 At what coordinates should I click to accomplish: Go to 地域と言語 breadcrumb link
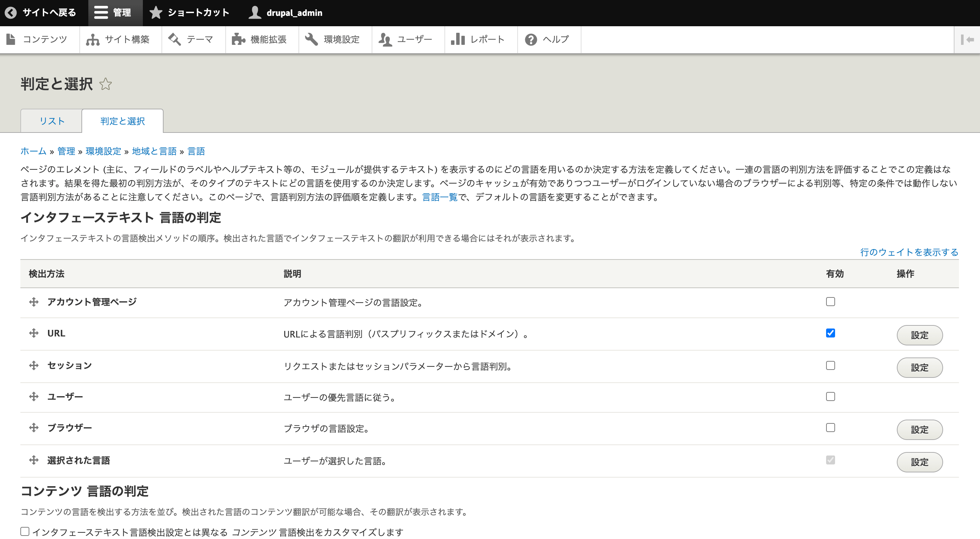coord(155,151)
